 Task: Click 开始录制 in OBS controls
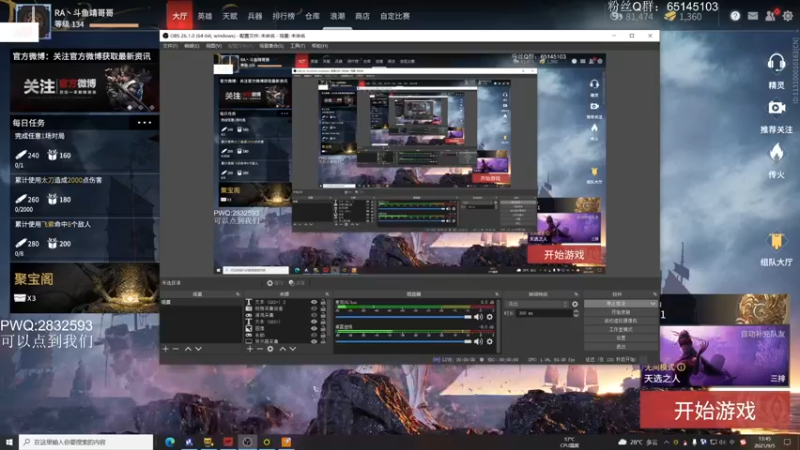pos(620,312)
